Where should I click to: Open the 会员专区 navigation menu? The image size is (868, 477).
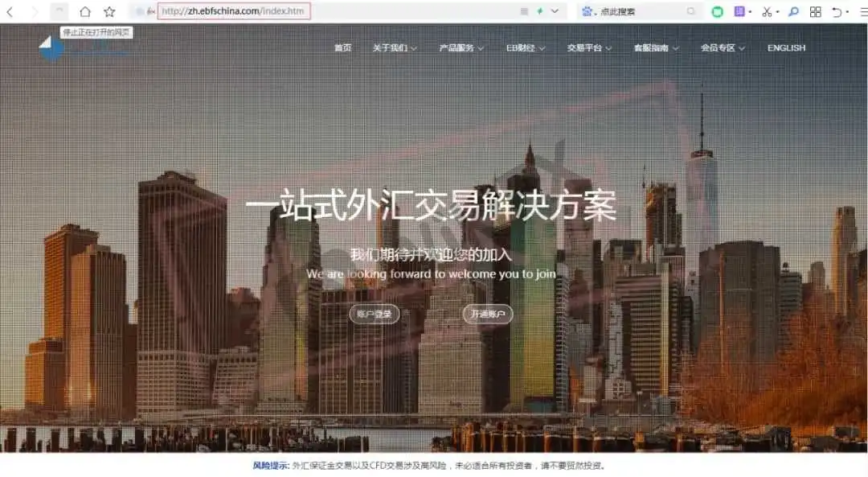[723, 47]
